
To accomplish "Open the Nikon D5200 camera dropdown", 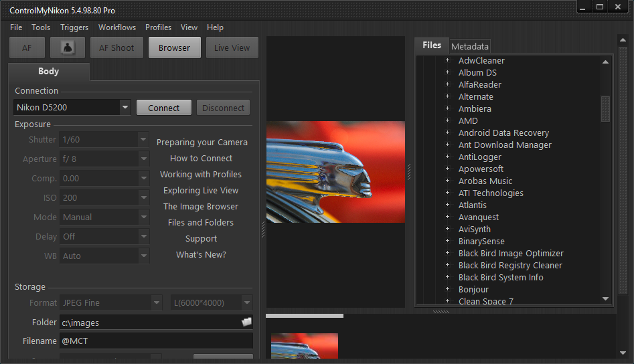I will [x=125, y=107].
